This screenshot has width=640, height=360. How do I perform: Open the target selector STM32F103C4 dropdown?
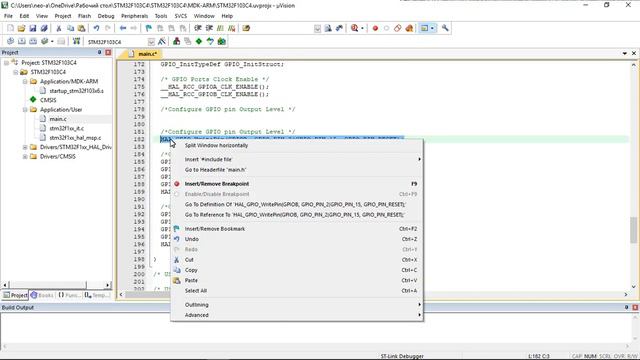click(x=151, y=42)
